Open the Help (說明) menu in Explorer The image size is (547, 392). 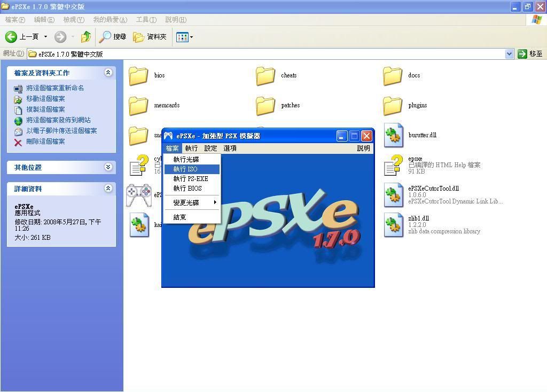(x=176, y=20)
